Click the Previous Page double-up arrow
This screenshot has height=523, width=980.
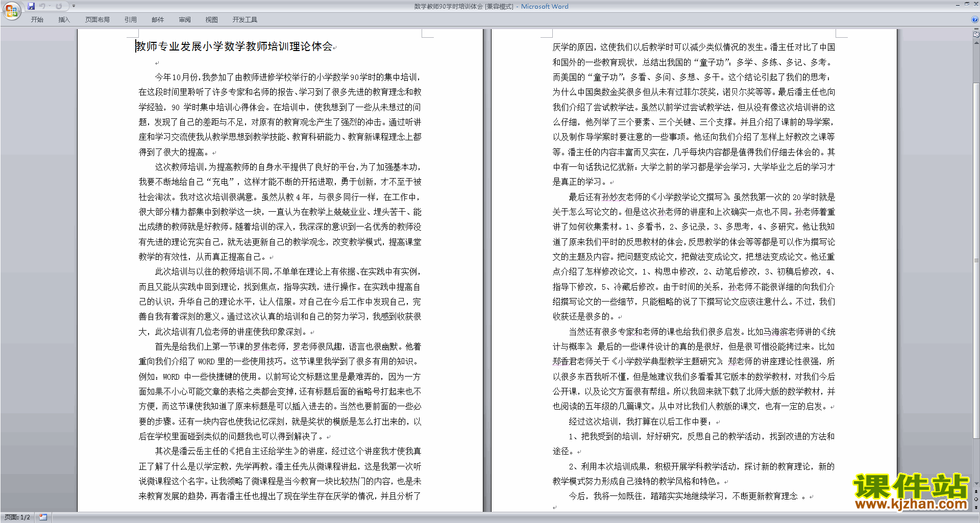[x=976, y=492]
